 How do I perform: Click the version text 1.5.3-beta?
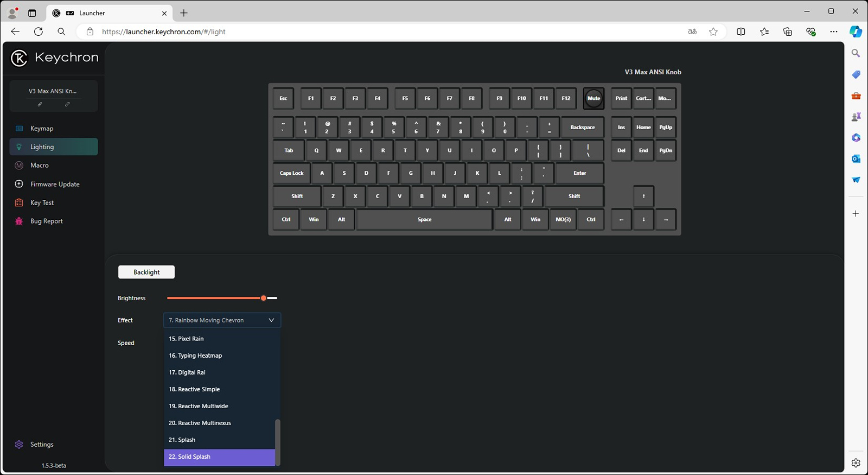tap(54, 466)
